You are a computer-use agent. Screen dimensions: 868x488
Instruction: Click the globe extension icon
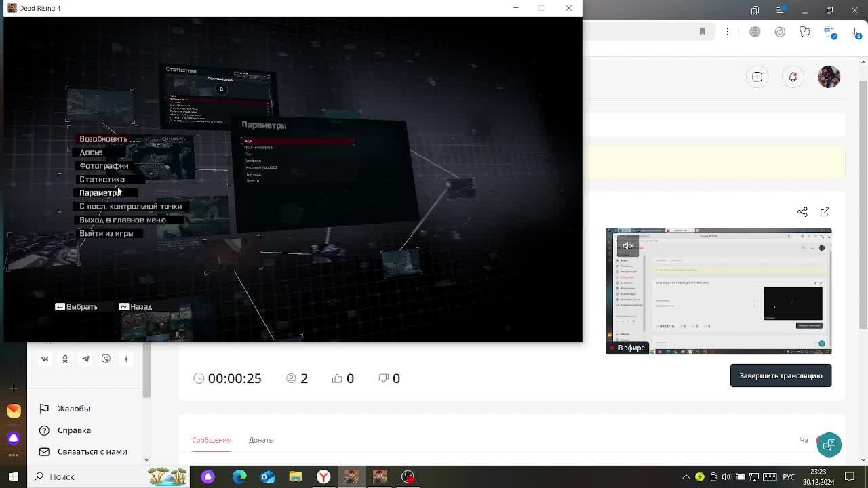tap(755, 32)
